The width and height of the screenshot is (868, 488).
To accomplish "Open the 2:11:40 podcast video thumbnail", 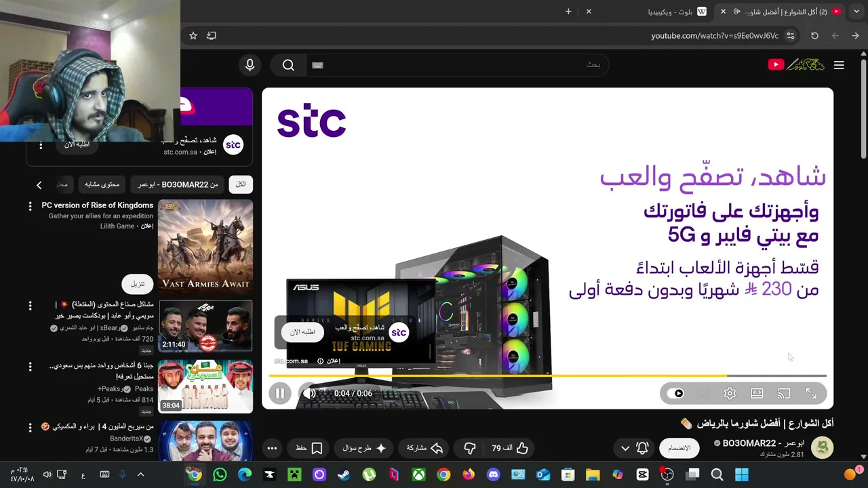I will click(205, 327).
